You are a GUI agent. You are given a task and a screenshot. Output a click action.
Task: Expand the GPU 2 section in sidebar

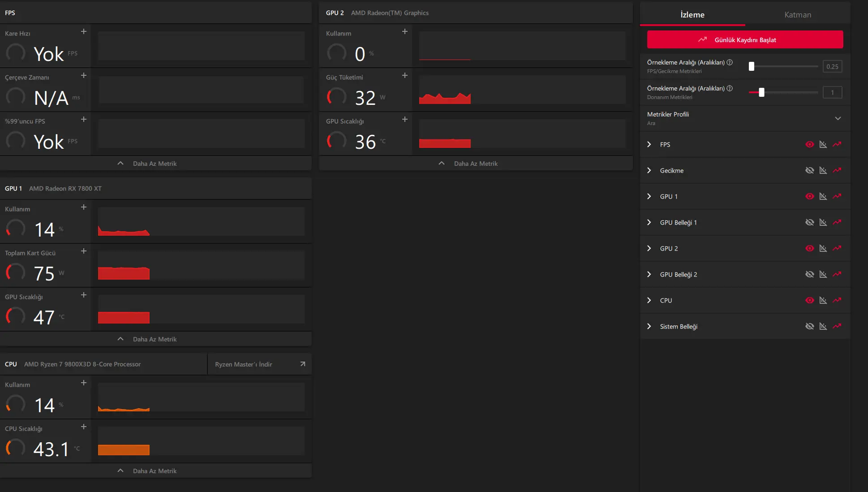(x=649, y=248)
